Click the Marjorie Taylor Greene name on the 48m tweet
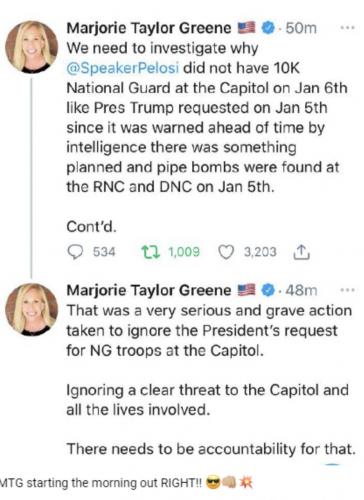This screenshot has height=500, width=364. [x=149, y=290]
